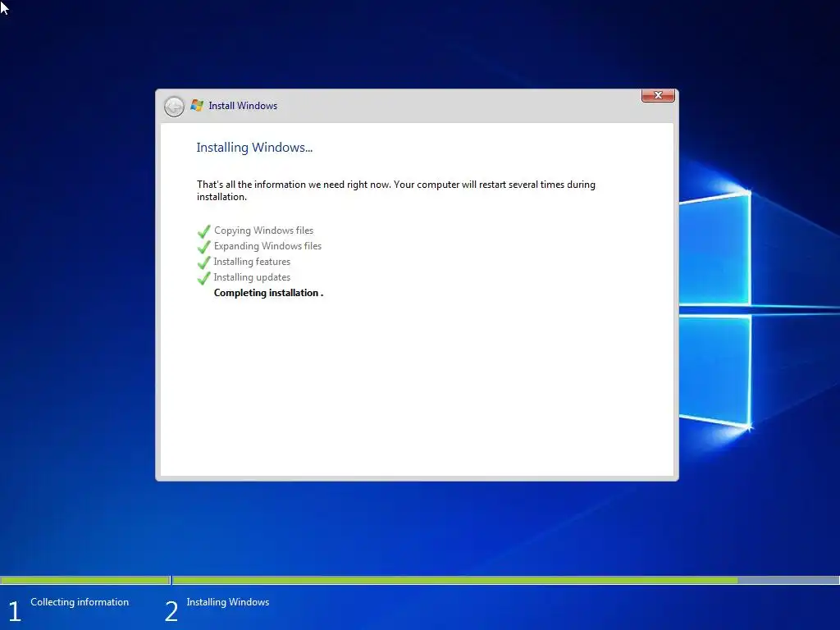Click the 'Install Windows' title text
Viewport: 840px width, 630px height.
tap(243, 106)
